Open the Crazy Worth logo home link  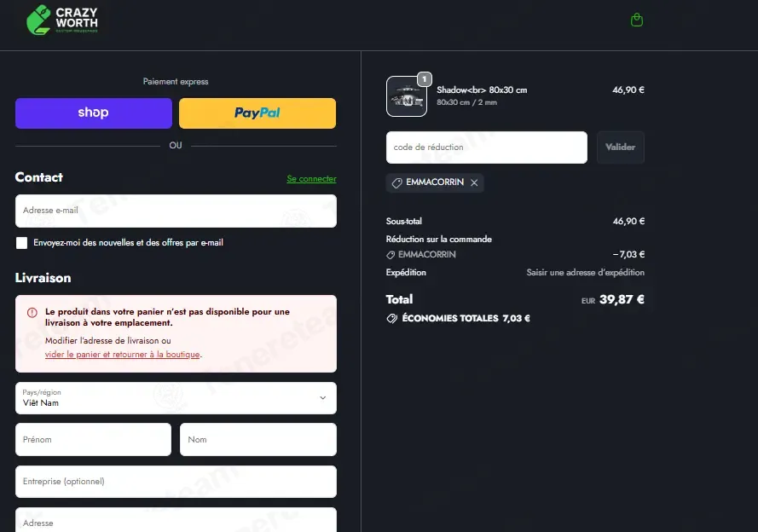62,20
